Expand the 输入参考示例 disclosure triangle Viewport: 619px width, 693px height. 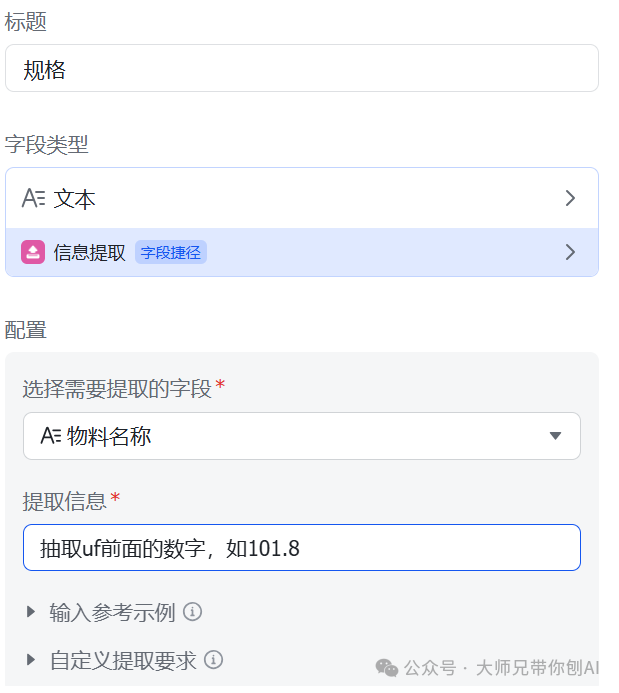pos(31,612)
